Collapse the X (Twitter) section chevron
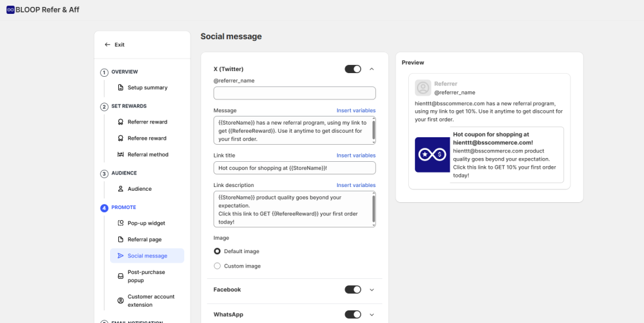 click(x=372, y=69)
